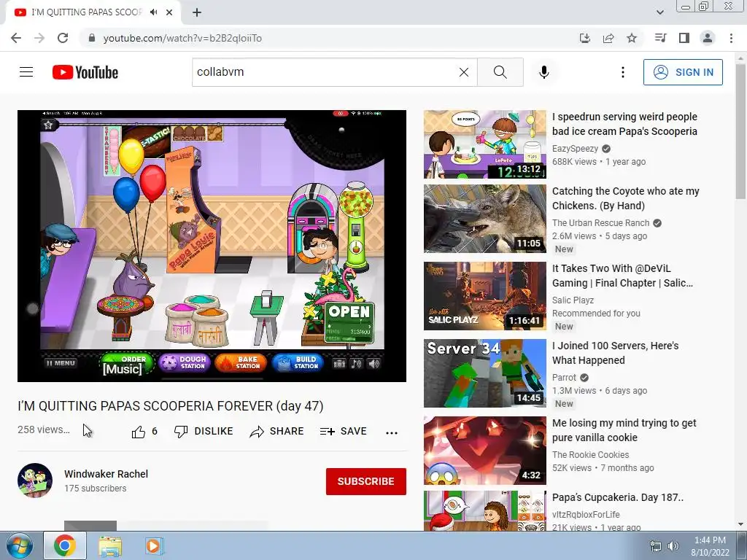
Task: Reload the page with the refresh icon
Action: (63, 38)
